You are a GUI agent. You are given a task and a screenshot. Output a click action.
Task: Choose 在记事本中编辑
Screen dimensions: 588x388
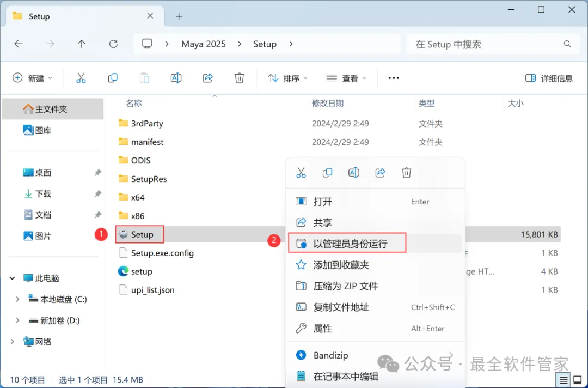coord(375,377)
